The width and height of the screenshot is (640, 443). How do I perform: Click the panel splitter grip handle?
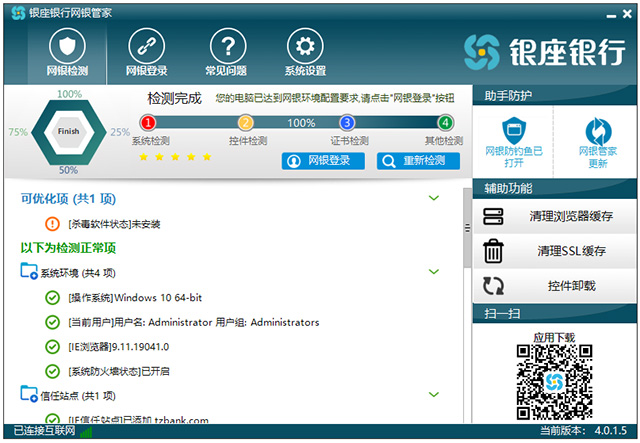(x=467, y=228)
